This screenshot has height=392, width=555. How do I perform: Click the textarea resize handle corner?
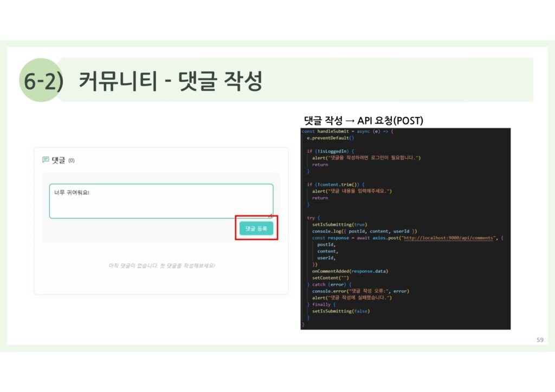tap(270, 215)
